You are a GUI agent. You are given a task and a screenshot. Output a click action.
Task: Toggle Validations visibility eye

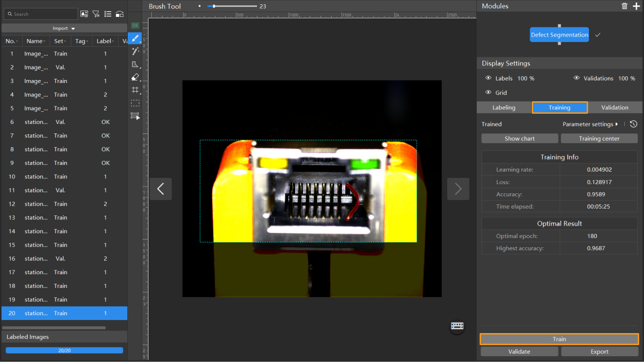(x=577, y=78)
